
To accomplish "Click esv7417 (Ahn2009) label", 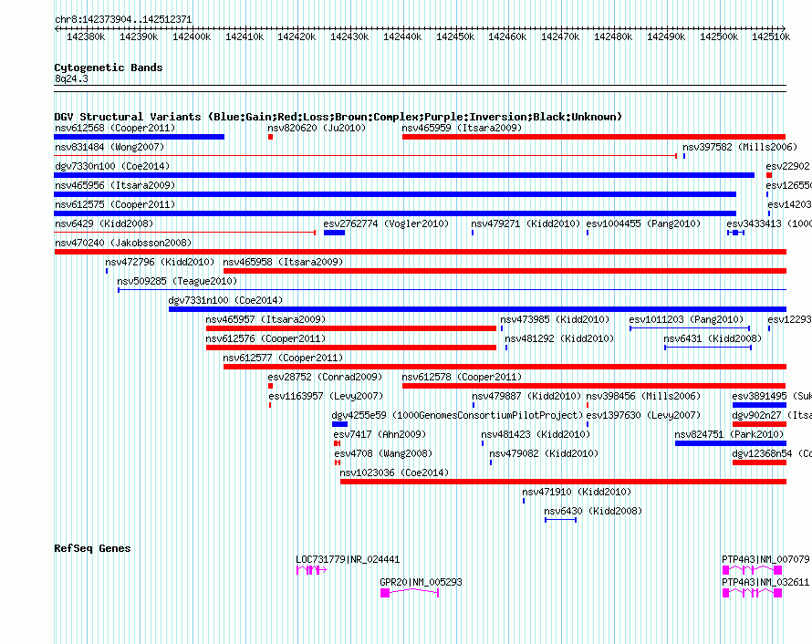I will pyautogui.click(x=380, y=434).
